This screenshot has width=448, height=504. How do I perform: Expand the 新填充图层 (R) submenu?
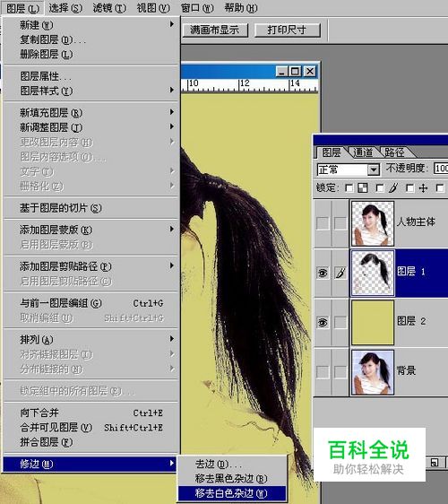click(90, 112)
